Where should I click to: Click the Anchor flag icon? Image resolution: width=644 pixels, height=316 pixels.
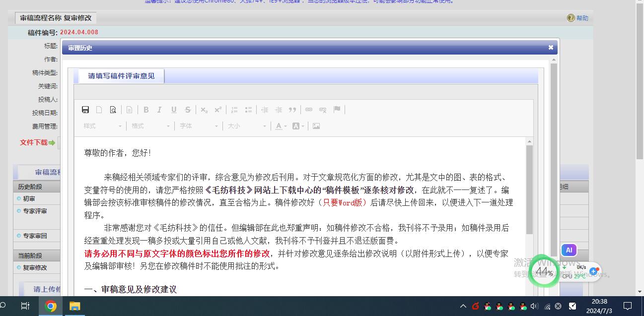pyautogui.click(x=337, y=110)
